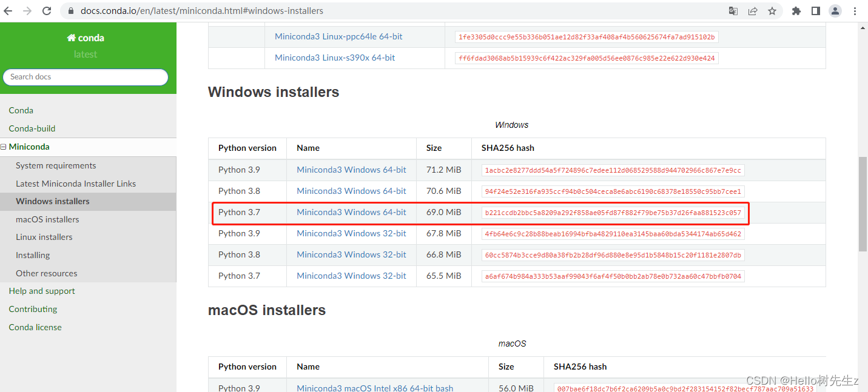Click the latest version label under conda

(x=86, y=55)
